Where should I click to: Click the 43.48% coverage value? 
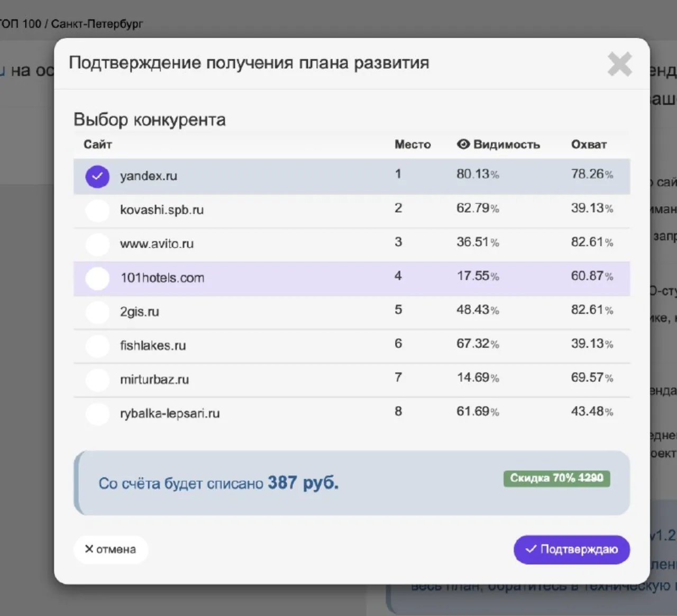pos(592,411)
